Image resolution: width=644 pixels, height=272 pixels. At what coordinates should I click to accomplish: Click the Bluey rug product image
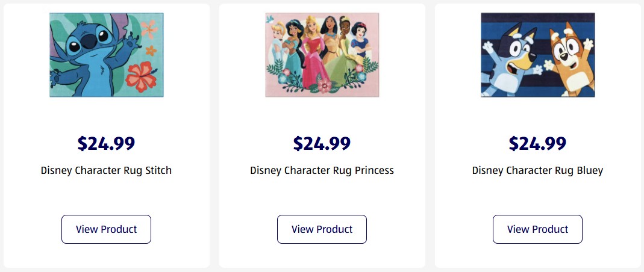click(x=537, y=55)
